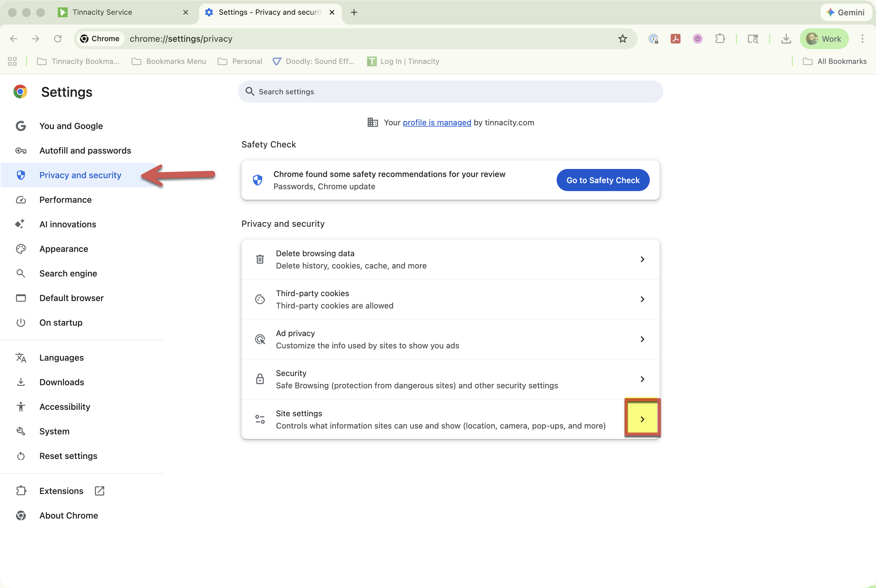Click the bookmark star icon
Image resolution: width=876 pixels, height=588 pixels.
pyautogui.click(x=622, y=39)
